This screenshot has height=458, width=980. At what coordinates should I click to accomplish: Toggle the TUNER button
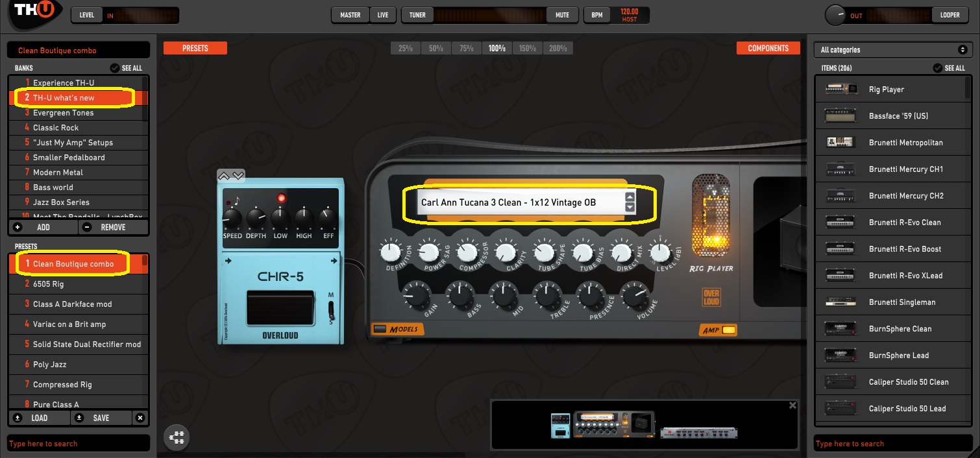418,15
